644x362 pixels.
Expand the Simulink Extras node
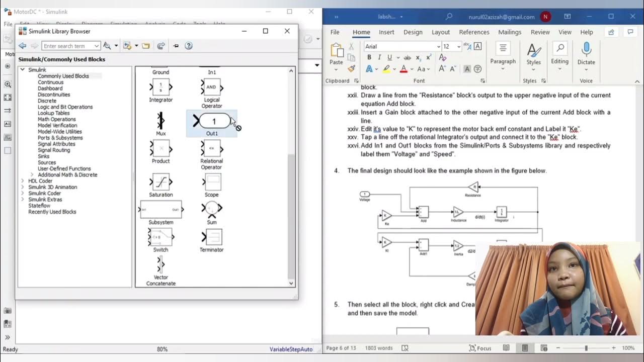point(22,199)
